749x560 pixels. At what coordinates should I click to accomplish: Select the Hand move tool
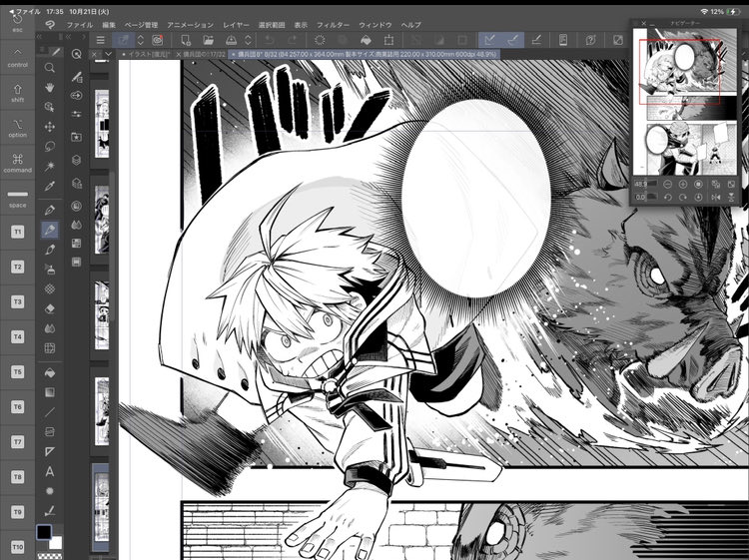click(50, 88)
